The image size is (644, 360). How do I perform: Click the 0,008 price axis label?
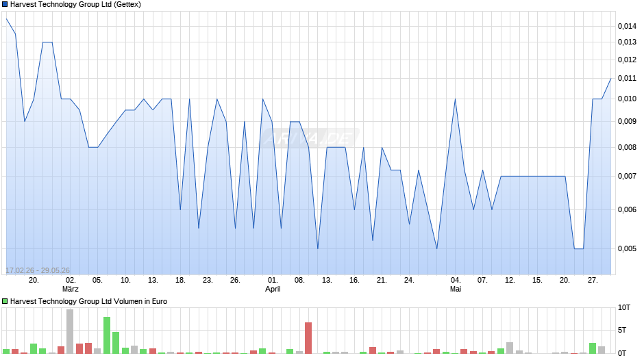pyautogui.click(x=627, y=147)
